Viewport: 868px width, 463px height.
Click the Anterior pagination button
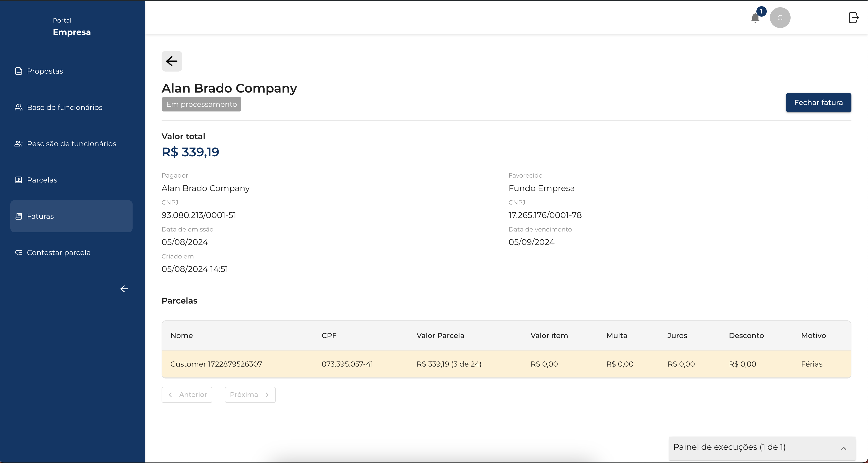[187, 395]
